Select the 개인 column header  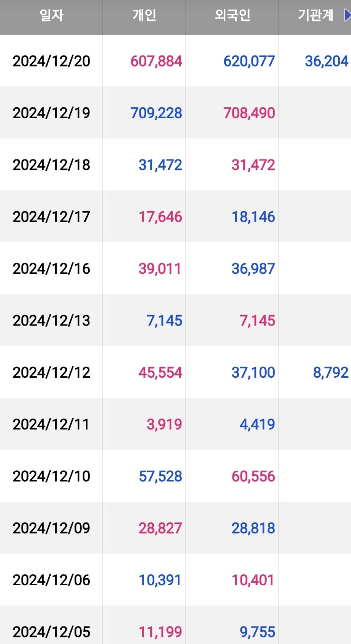(144, 16)
